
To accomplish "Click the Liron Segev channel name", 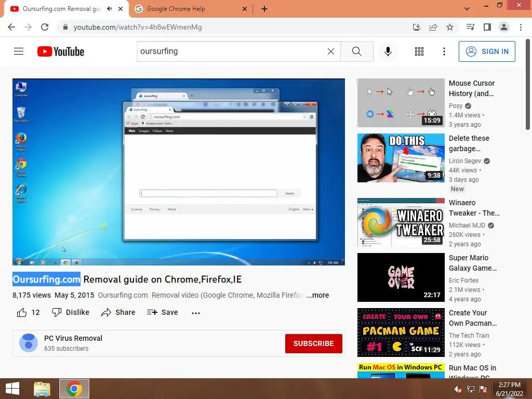I will [x=465, y=161].
